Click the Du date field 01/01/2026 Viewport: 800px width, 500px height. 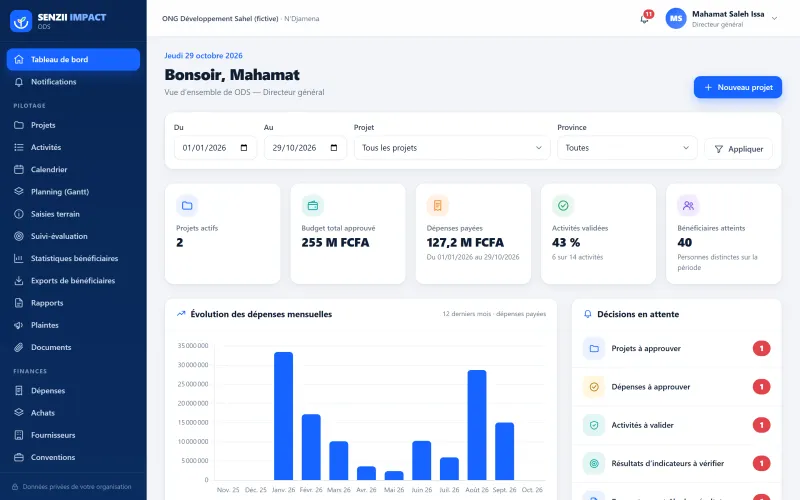click(215, 148)
